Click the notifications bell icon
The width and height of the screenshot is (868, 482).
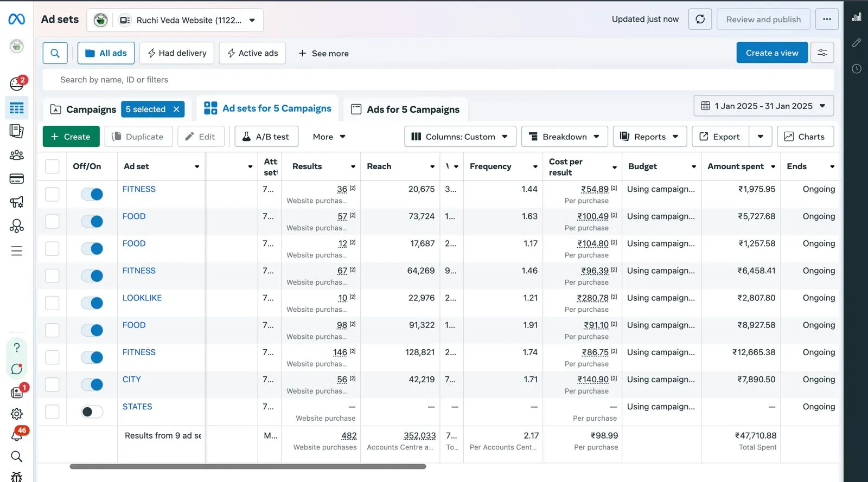click(x=17, y=435)
